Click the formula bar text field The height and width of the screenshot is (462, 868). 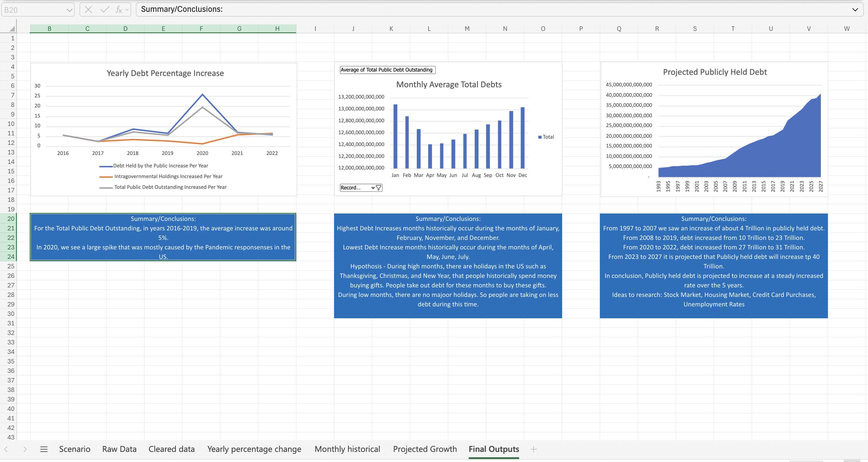[472, 10]
